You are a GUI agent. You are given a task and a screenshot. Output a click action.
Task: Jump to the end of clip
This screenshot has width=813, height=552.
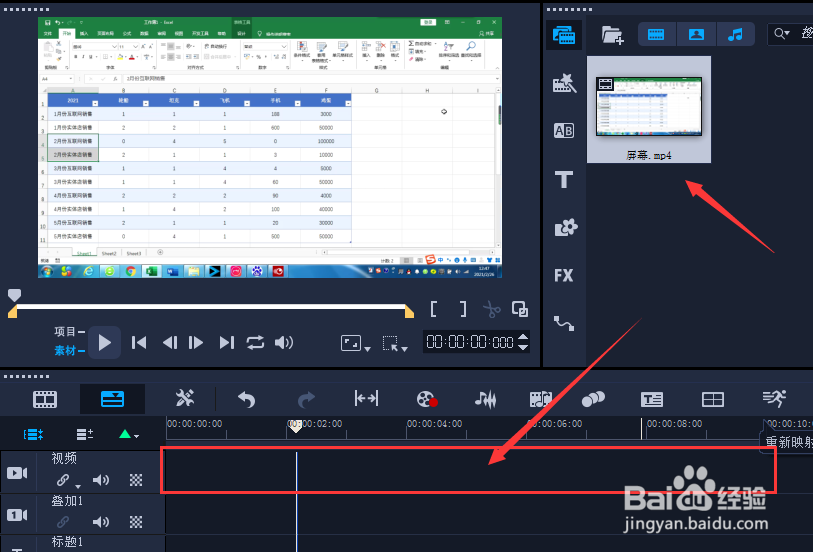(227, 342)
